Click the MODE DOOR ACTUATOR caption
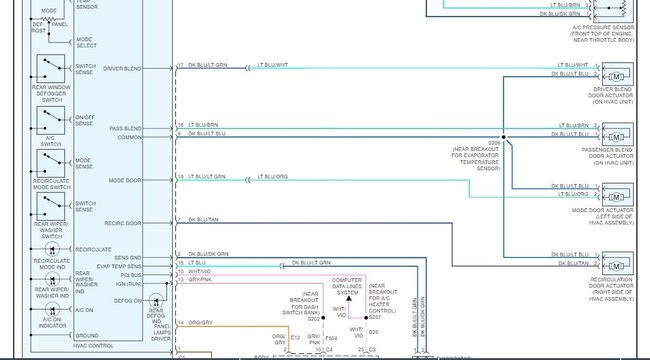Screen dimensions: 650x360 [603, 216]
